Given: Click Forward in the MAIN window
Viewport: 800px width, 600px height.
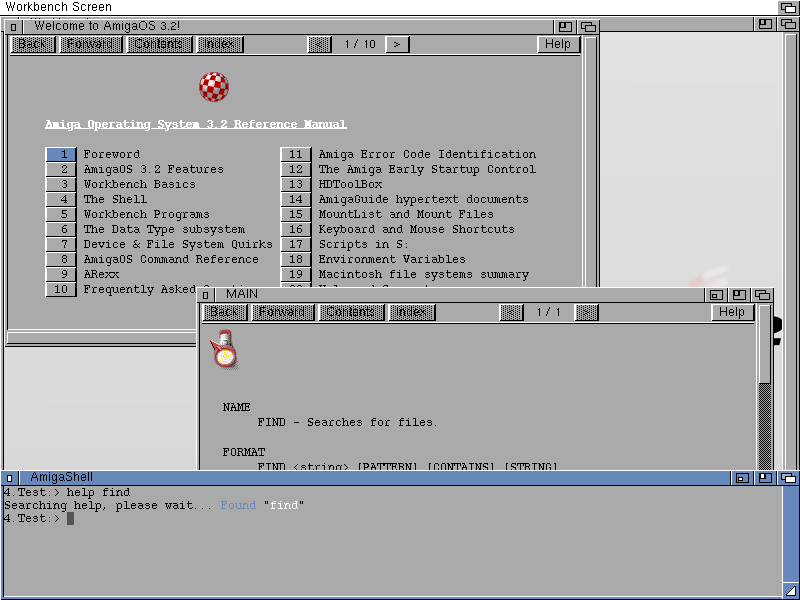Looking at the screenshot, I should point(283,312).
